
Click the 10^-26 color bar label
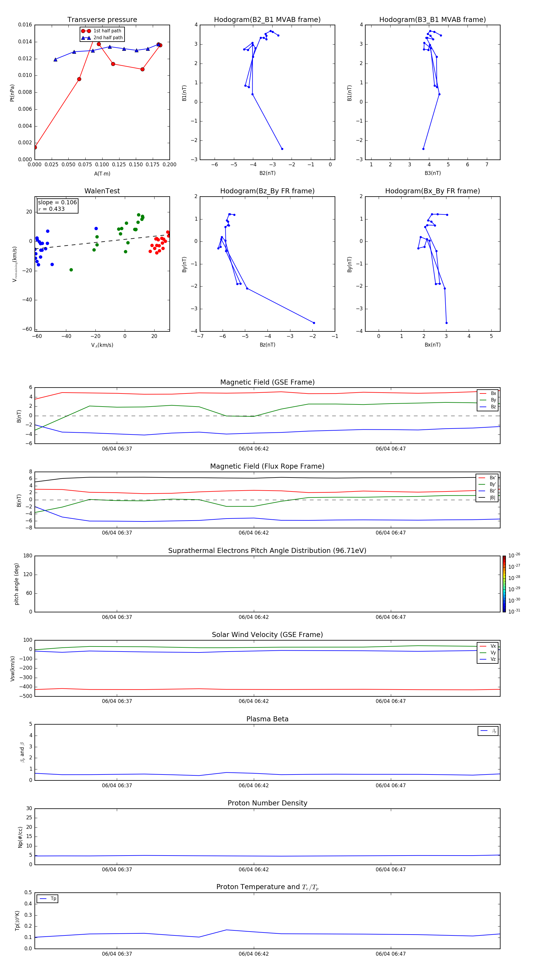514,555
